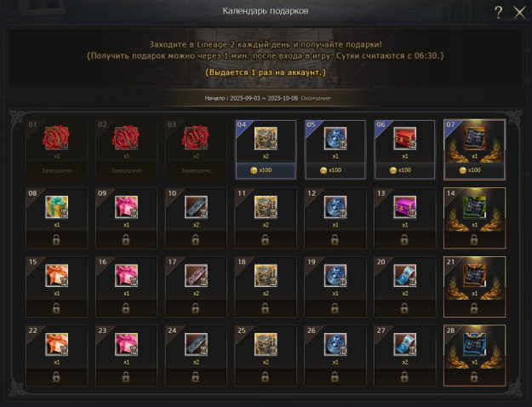Select the day 04 golden armor reward icon
532x407 pixels.
pos(266,138)
